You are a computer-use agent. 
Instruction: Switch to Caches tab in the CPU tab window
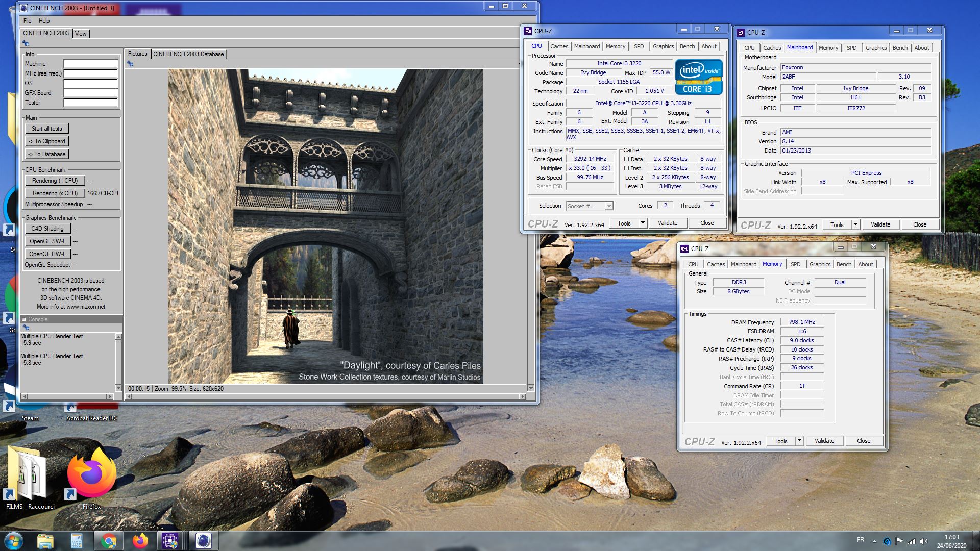559,46
